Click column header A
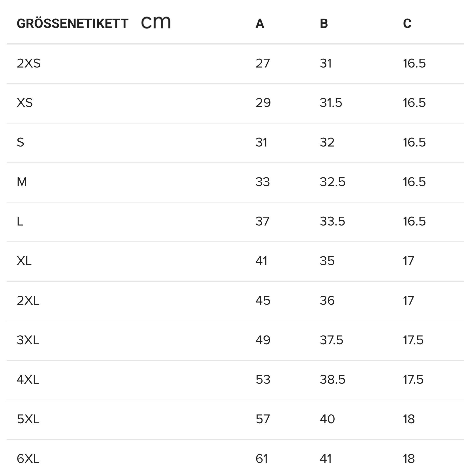The height and width of the screenshot is (476, 464). [x=260, y=24]
